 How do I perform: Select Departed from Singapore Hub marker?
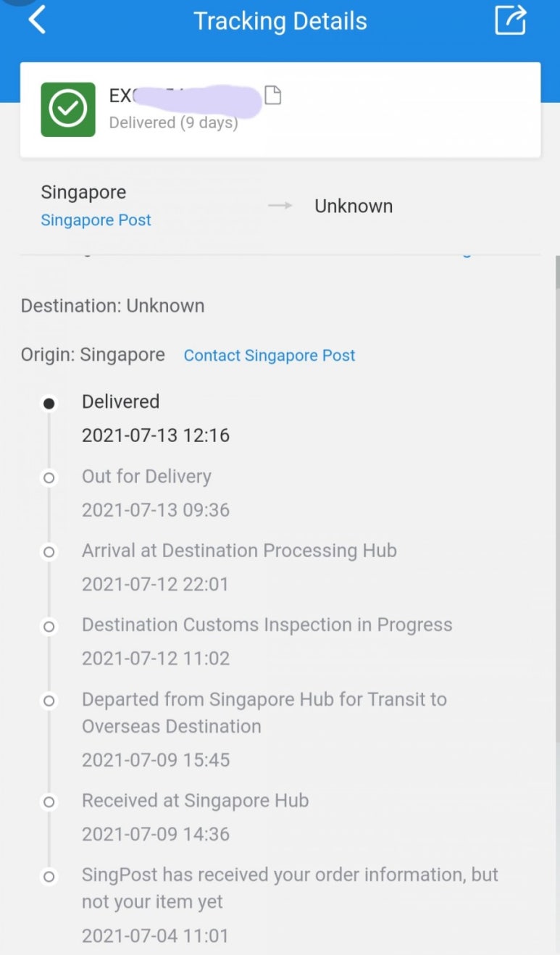pyautogui.click(x=49, y=701)
